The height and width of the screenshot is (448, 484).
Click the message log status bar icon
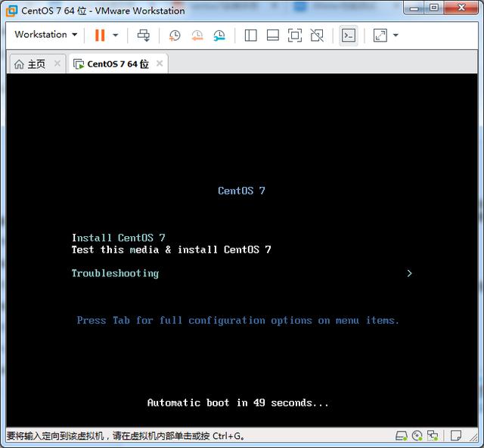[455, 436]
